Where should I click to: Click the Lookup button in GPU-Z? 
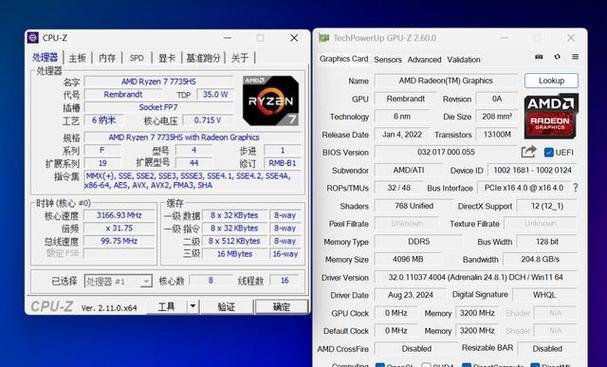551,81
